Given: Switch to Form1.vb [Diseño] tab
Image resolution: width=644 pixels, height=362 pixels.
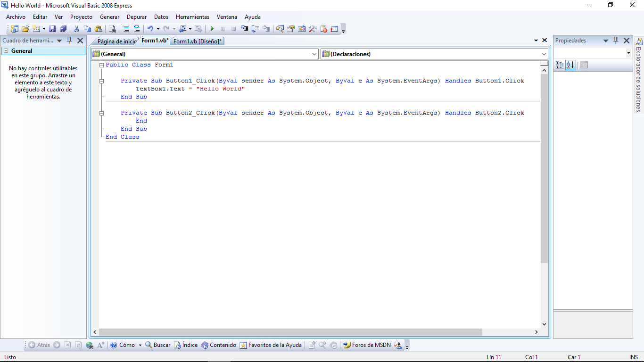Looking at the screenshot, I should (x=197, y=41).
